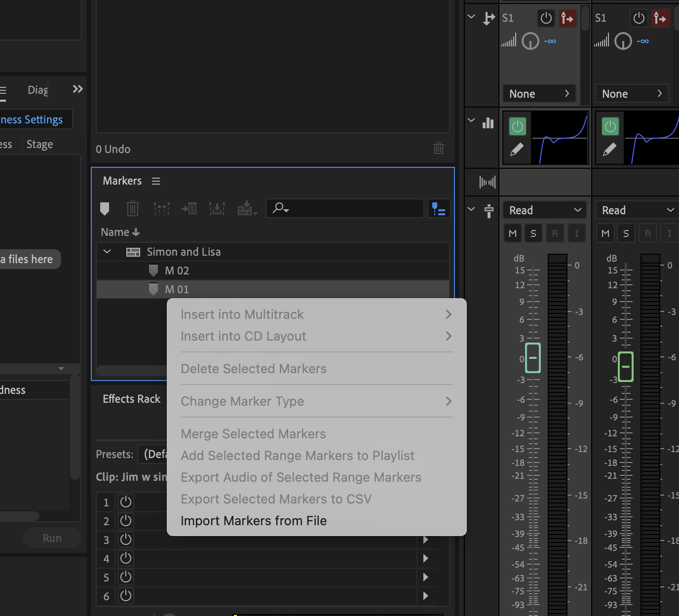The width and height of the screenshot is (679, 616).
Task: Click the pan knob on the first mixer track
Action: coord(530,41)
